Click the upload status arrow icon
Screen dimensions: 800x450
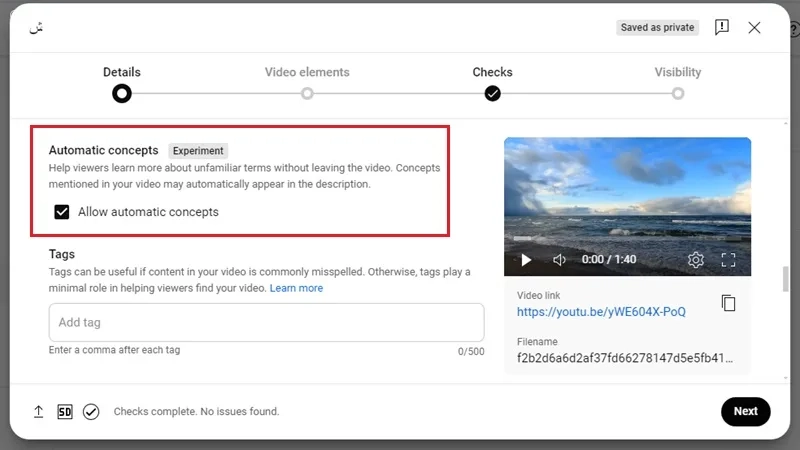[x=38, y=411]
